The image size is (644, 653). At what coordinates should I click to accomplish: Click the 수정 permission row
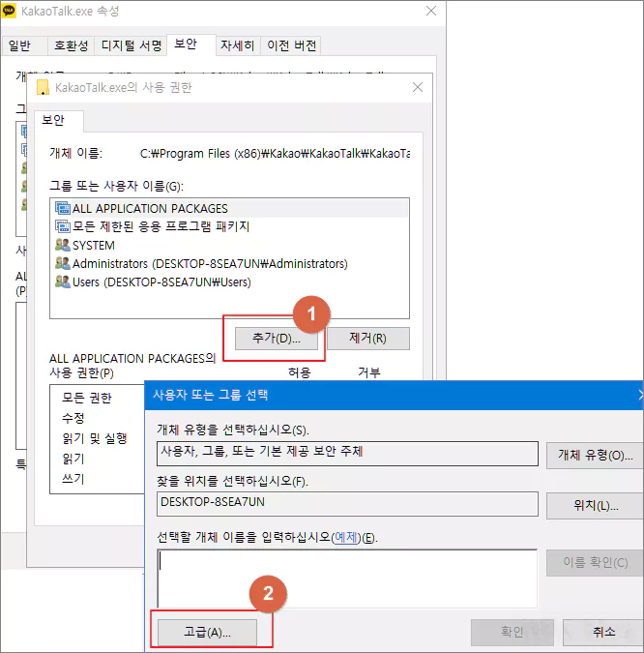73,418
